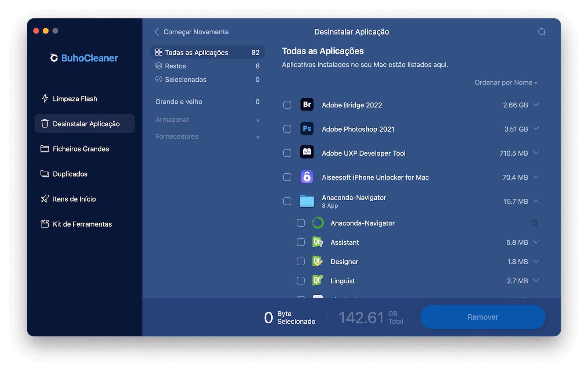Open Itens de Início in sidebar

pyautogui.click(x=85, y=199)
